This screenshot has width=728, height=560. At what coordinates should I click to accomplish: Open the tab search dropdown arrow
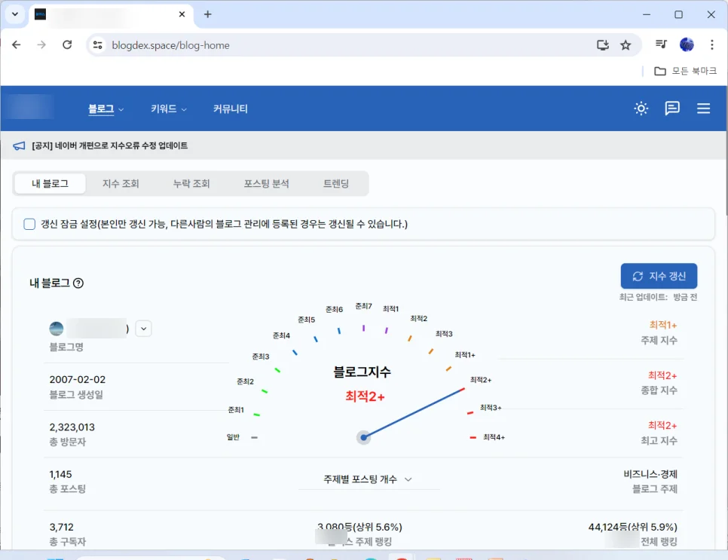point(15,14)
